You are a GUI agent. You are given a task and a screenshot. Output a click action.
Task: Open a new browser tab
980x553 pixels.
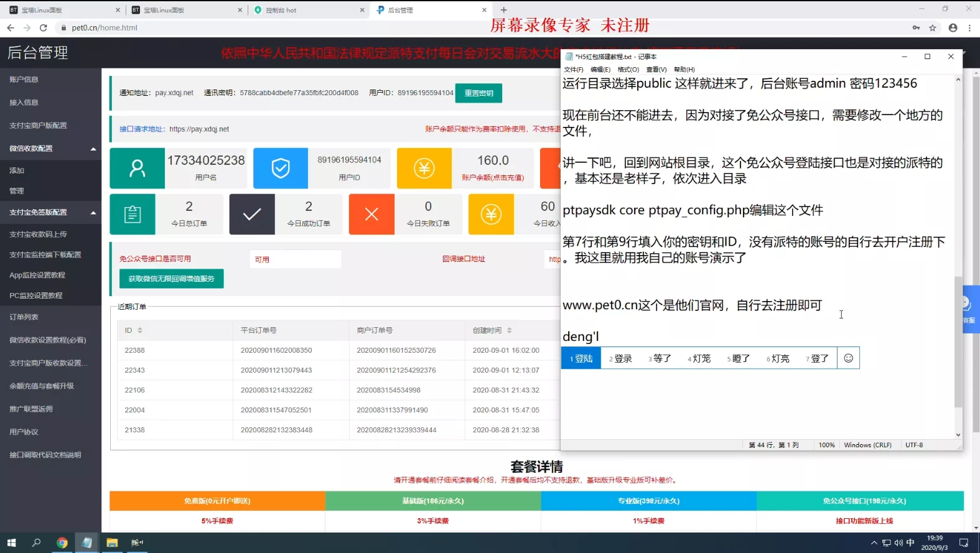504,10
